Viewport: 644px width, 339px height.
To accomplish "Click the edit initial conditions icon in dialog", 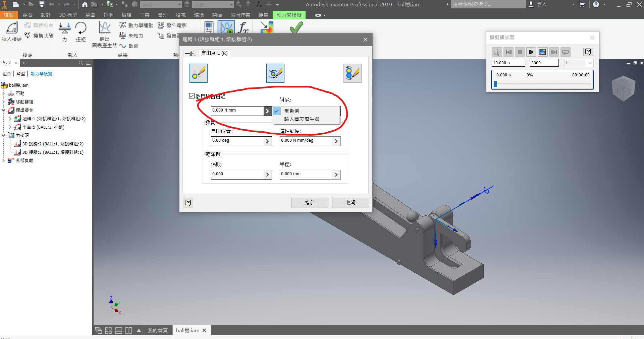I will coord(199,73).
